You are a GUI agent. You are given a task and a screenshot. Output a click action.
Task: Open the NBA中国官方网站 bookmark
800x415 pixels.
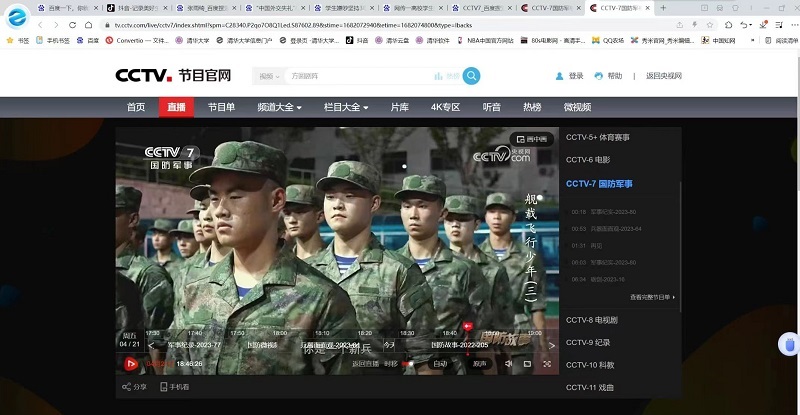[x=485, y=40]
